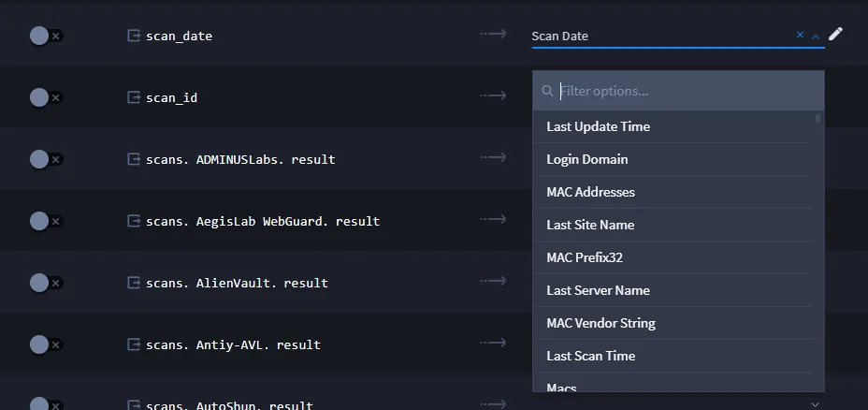Image resolution: width=868 pixels, height=410 pixels.
Task: Choose Last Update Time from the list
Action: click(x=673, y=127)
